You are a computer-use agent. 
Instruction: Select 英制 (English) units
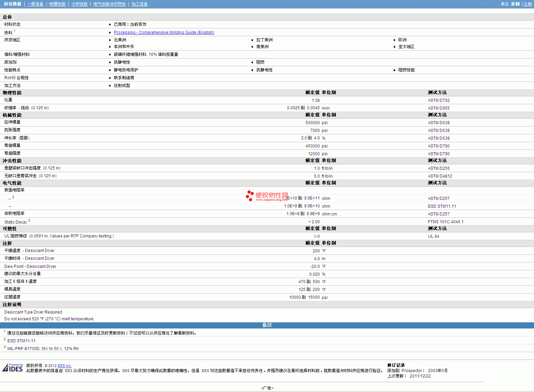tap(515, 4)
